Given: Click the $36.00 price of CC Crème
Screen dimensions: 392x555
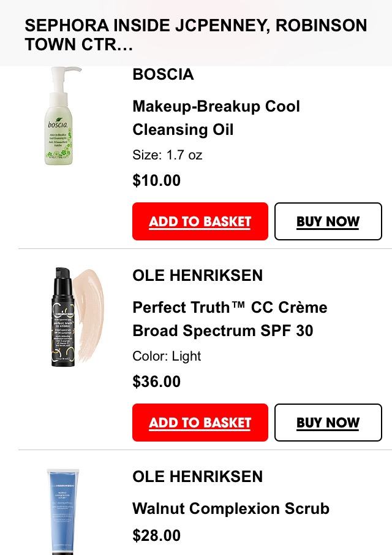Looking at the screenshot, I should [x=157, y=381].
